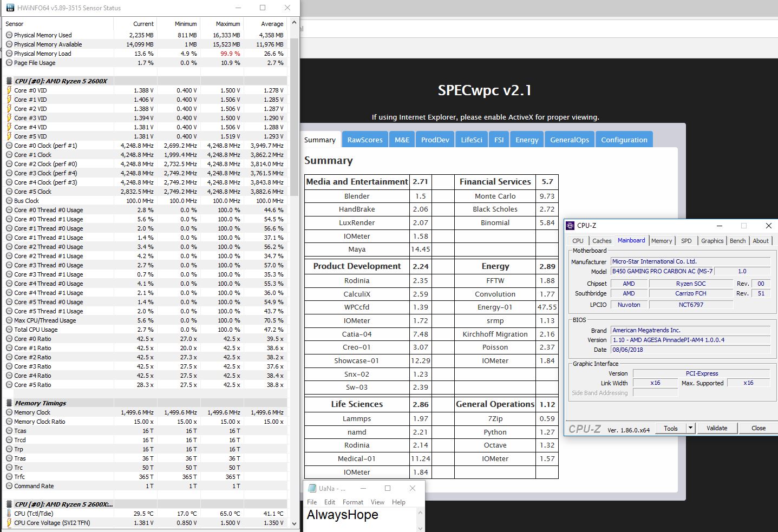Switch to the M&E tab
The image size is (778, 532).
tap(402, 140)
